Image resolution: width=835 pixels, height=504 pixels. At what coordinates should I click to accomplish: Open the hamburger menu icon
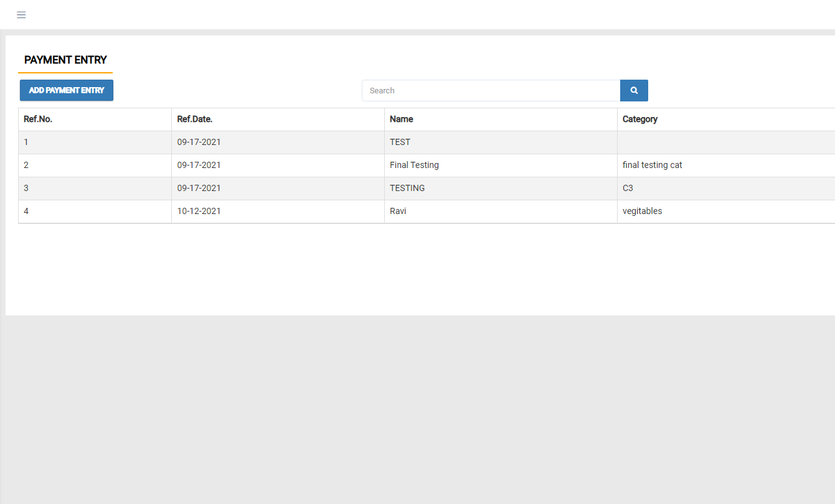21,15
